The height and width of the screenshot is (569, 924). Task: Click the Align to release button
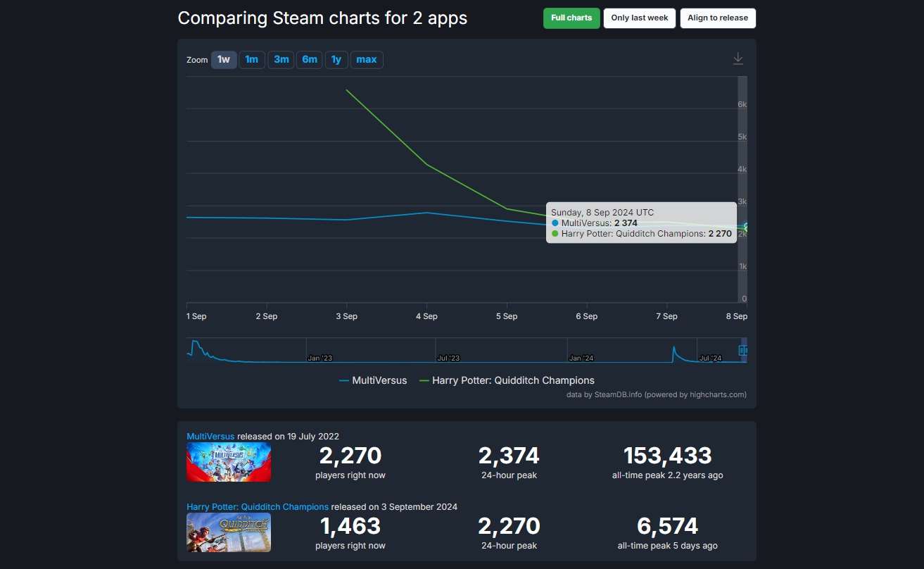click(718, 18)
